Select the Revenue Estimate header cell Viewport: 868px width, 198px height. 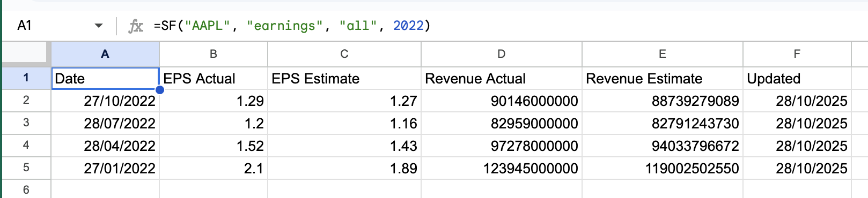pyautogui.click(x=663, y=78)
